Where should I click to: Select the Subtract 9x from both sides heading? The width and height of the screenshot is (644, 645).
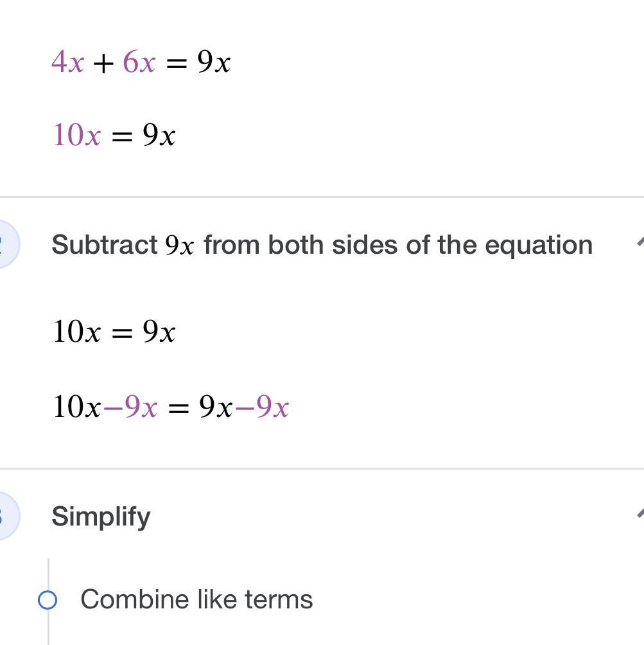[322, 245]
